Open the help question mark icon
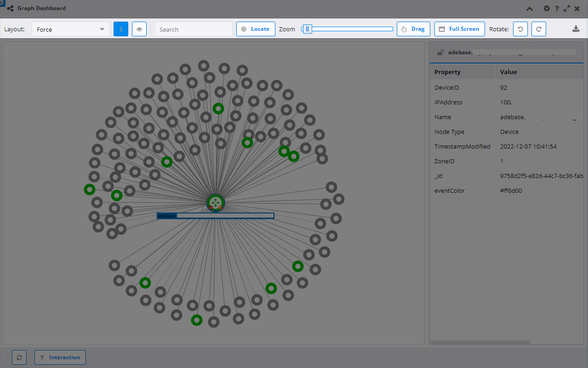The height and width of the screenshot is (368, 588). click(x=557, y=8)
